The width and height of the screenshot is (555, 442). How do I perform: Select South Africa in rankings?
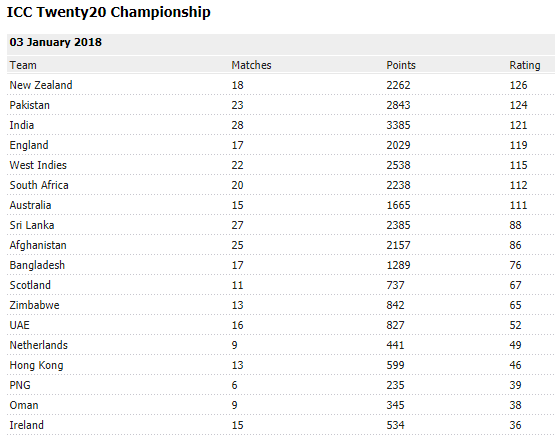(39, 185)
